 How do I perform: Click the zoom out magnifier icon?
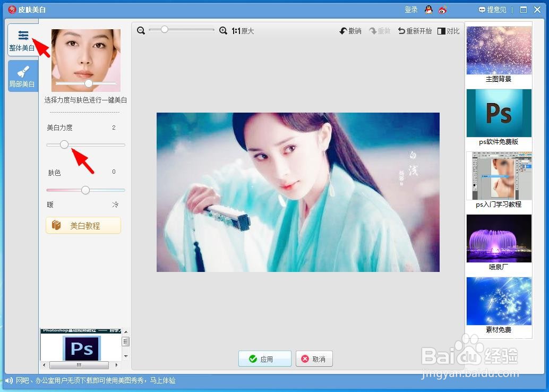pos(141,31)
